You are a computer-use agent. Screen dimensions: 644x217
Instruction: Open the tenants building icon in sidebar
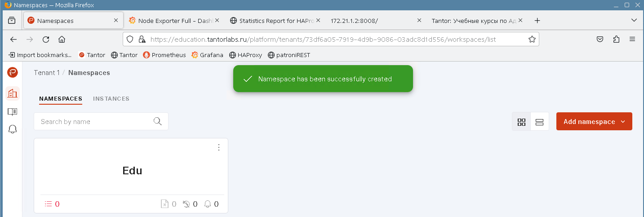[13, 93]
